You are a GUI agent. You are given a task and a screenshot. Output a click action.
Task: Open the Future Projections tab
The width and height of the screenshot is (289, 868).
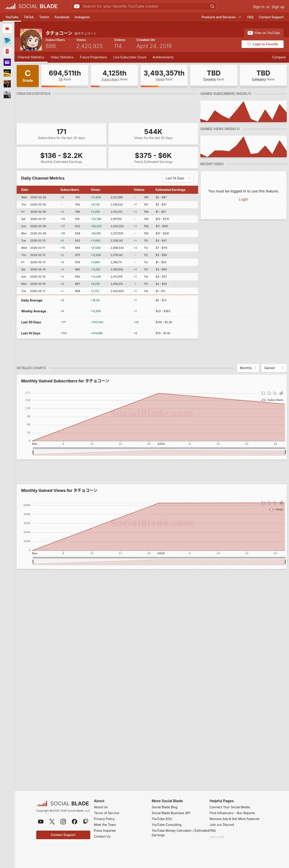coord(93,57)
